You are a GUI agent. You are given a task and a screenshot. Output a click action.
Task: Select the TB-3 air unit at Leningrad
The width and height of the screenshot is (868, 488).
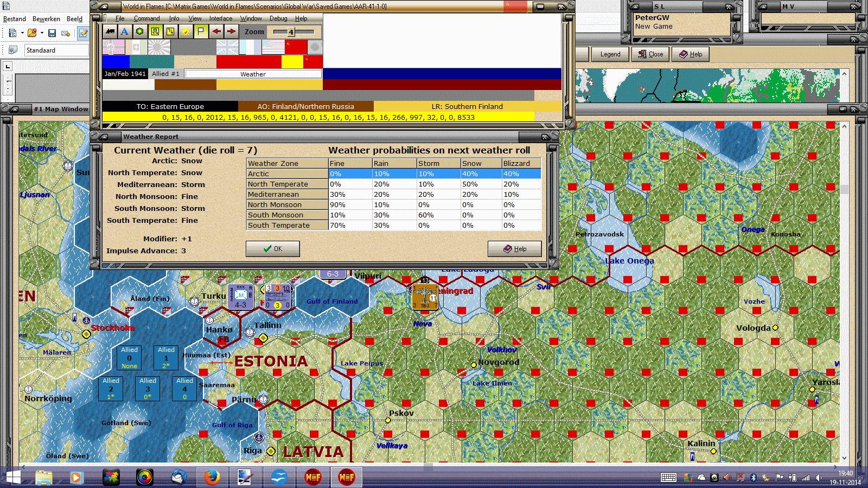tap(425, 297)
